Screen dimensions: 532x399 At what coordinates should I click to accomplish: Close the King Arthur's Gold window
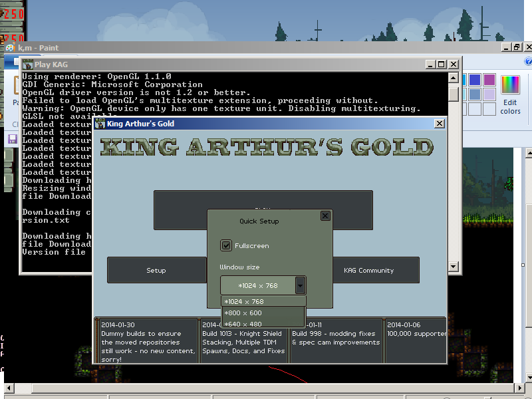click(440, 124)
